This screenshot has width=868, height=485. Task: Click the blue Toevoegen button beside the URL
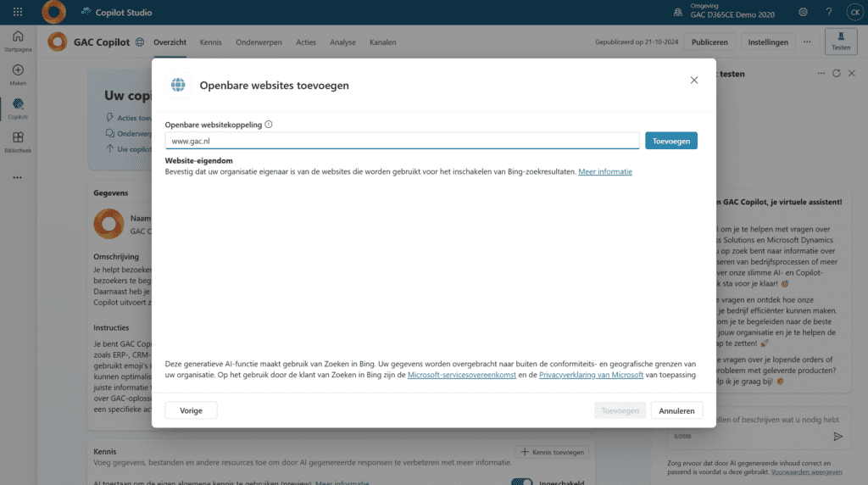(671, 141)
